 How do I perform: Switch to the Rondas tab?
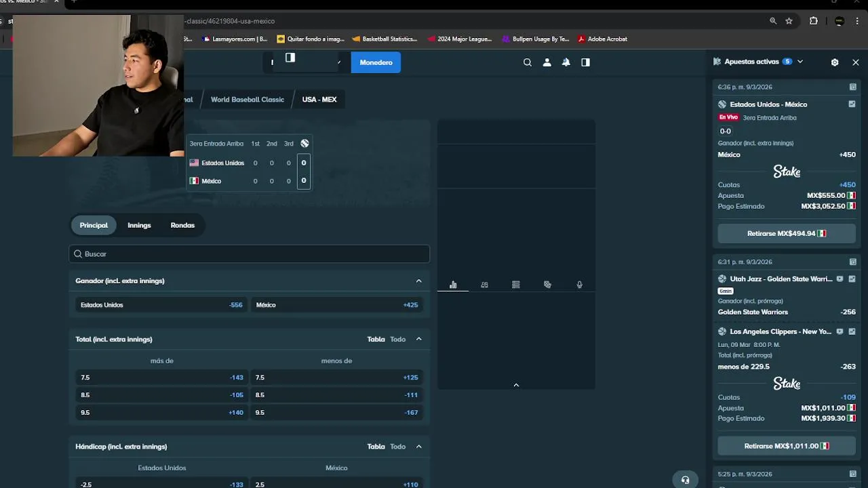click(x=182, y=225)
